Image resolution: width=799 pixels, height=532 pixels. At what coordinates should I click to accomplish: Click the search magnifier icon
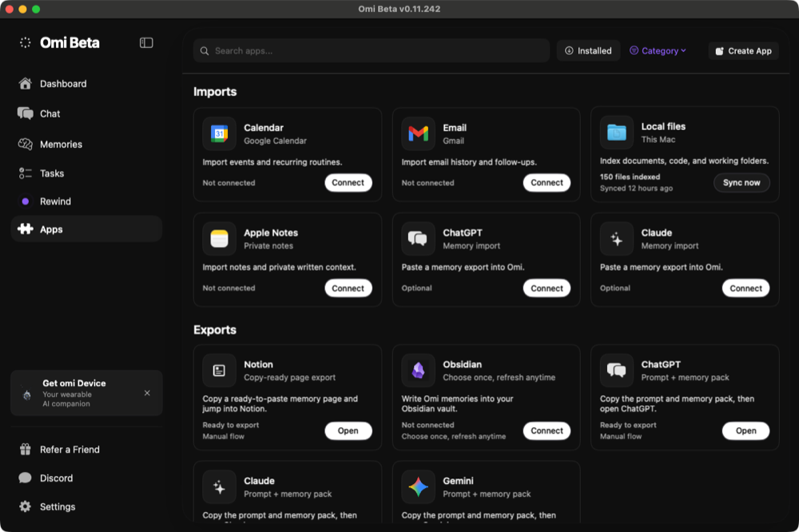pos(205,51)
